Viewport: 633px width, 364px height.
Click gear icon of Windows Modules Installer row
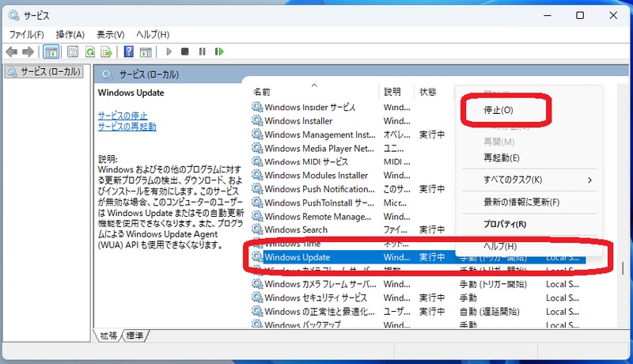(257, 175)
